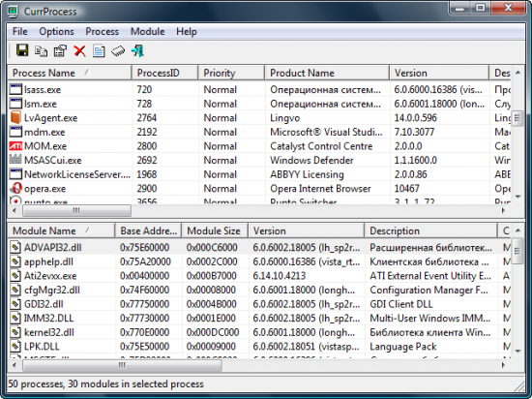Open the Process menu

[x=103, y=32]
